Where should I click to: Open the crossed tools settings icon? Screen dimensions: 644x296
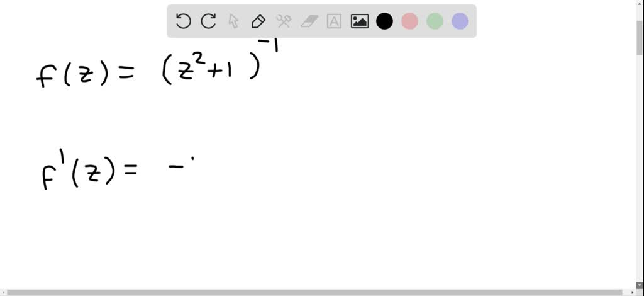(284, 21)
